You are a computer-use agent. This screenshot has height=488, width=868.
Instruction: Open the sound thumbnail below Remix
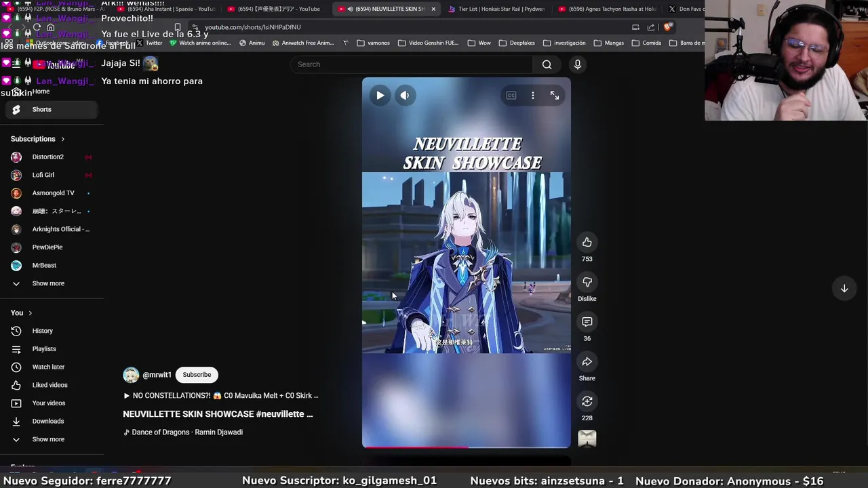tap(587, 439)
